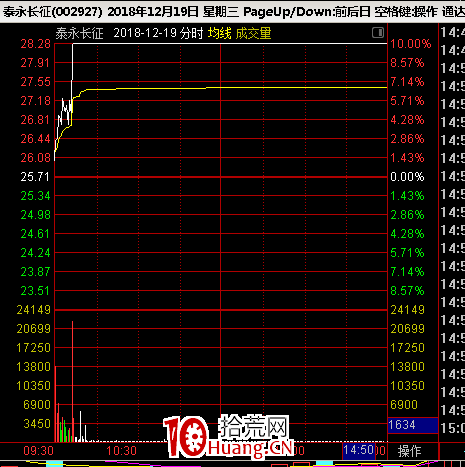Click the green 24.61 price label
The width and height of the screenshot is (465, 467).
tap(35, 234)
